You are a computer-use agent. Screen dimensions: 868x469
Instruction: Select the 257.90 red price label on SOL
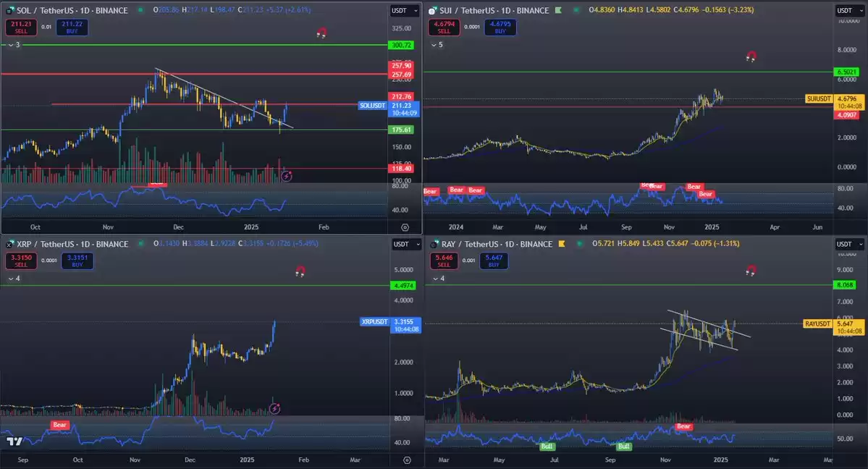tap(401, 65)
